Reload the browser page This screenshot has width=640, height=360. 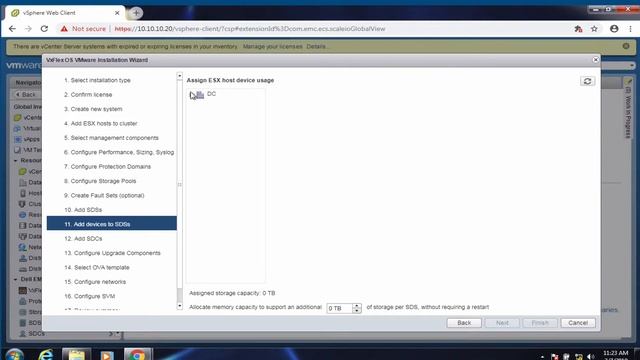[x=44, y=29]
